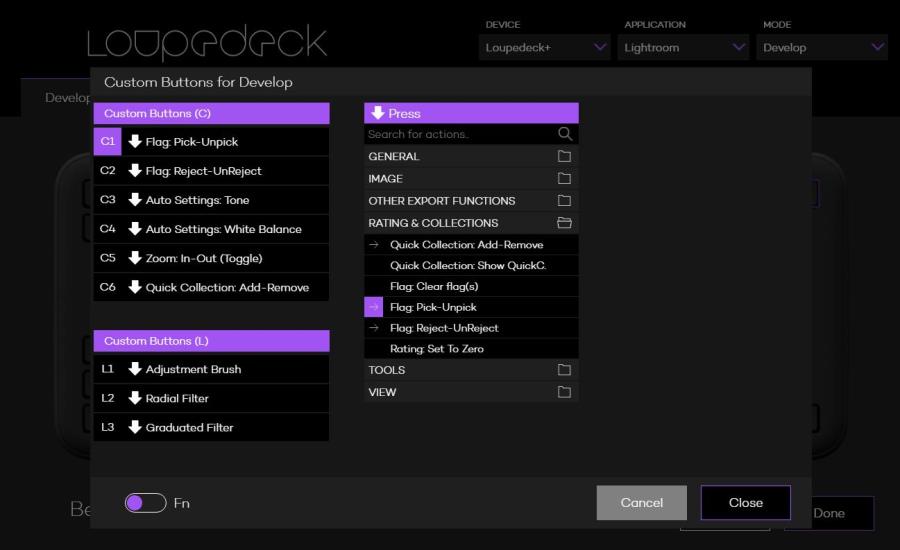Viewport: 900px width, 550px height.
Task: Click the Cancel button
Action: click(x=641, y=502)
